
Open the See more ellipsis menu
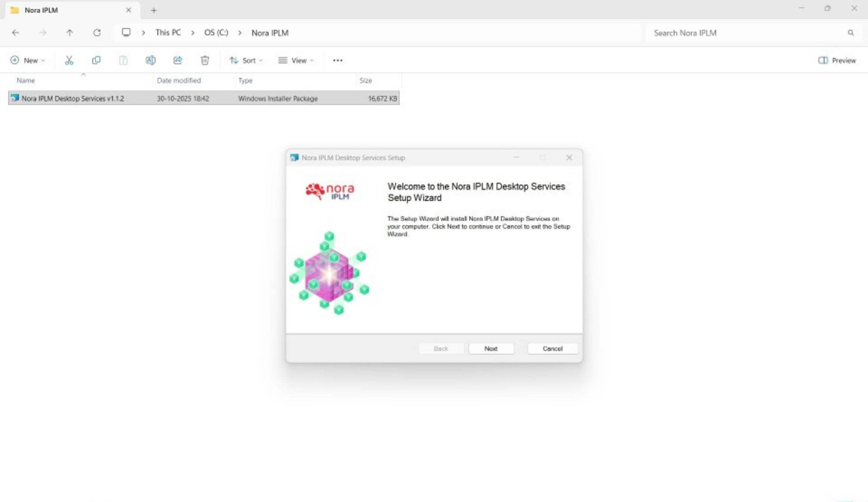(338, 60)
